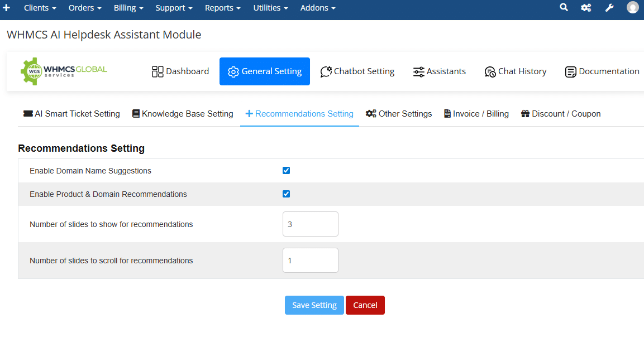644x347 pixels.
Task: Switch to Knowledge Base Setting tab
Action: [x=183, y=114]
